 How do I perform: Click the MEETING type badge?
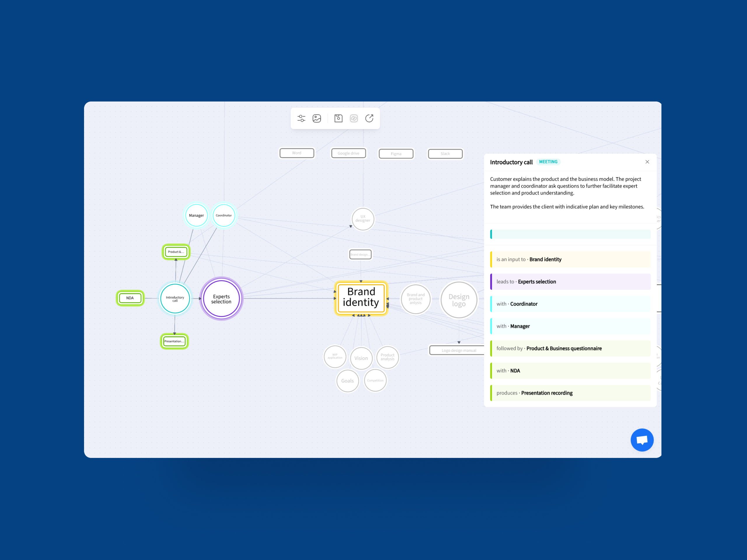(548, 162)
